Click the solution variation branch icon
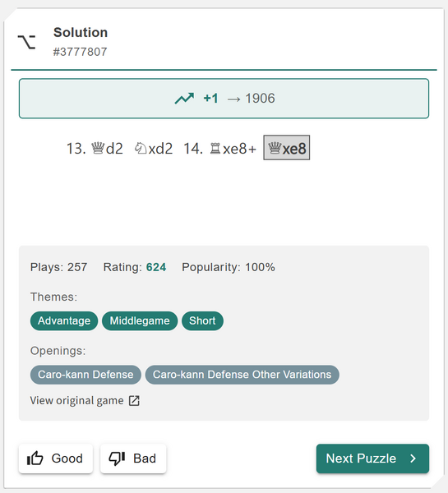Screen dimensions: 448x493 click(26, 42)
